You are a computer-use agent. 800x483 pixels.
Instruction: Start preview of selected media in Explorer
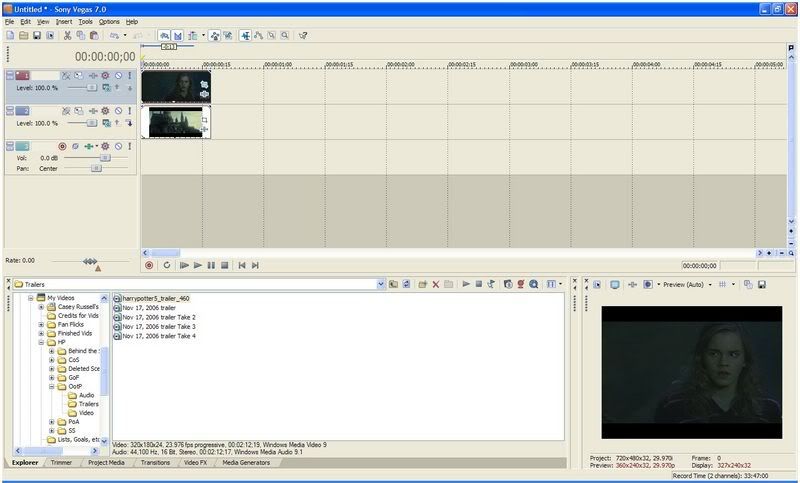coord(466,284)
